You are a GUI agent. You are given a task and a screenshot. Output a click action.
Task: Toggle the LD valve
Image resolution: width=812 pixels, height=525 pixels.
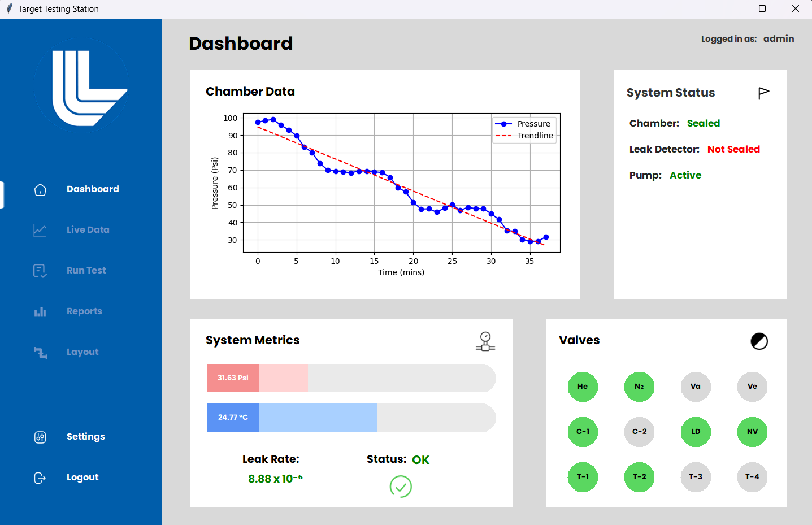tap(696, 432)
